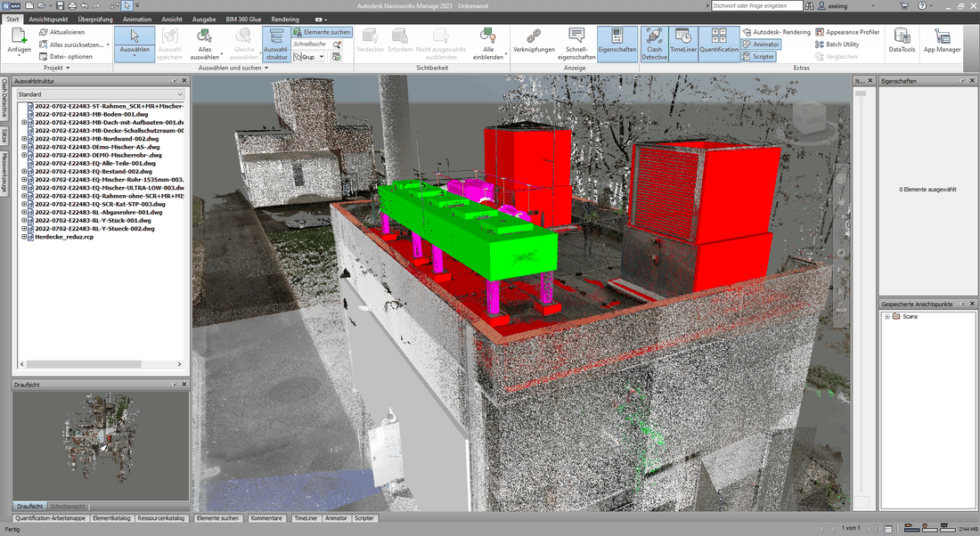Image resolution: width=980 pixels, height=536 pixels.
Task: Open the BIM 360 Glue tab
Action: (x=244, y=20)
